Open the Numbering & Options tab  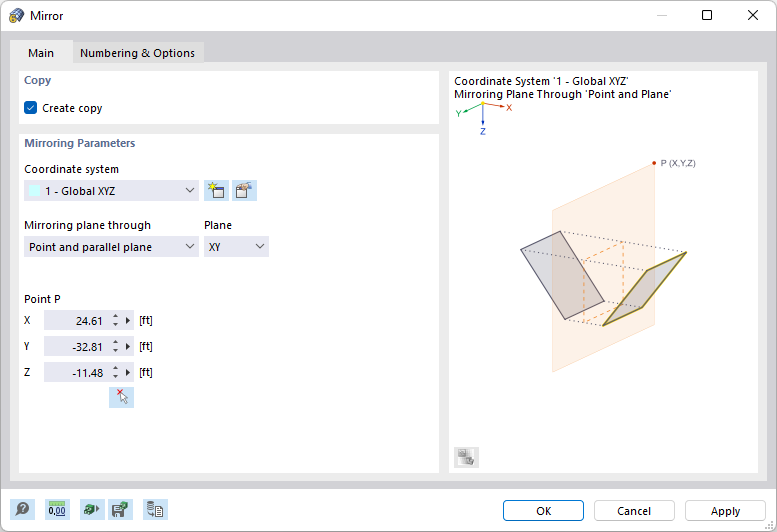tap(137, 53)
